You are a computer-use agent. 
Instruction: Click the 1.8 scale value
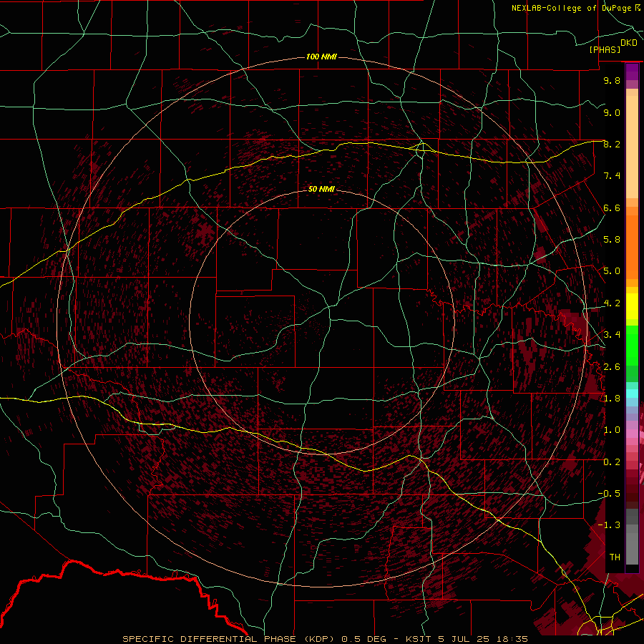tap(612, 399)
